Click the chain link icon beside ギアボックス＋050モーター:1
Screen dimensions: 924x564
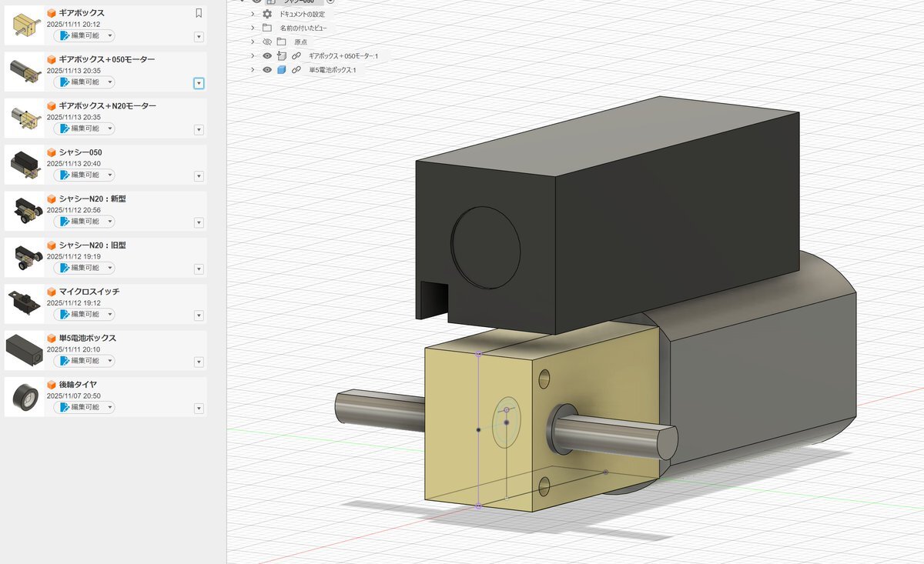tap(296, 56)
